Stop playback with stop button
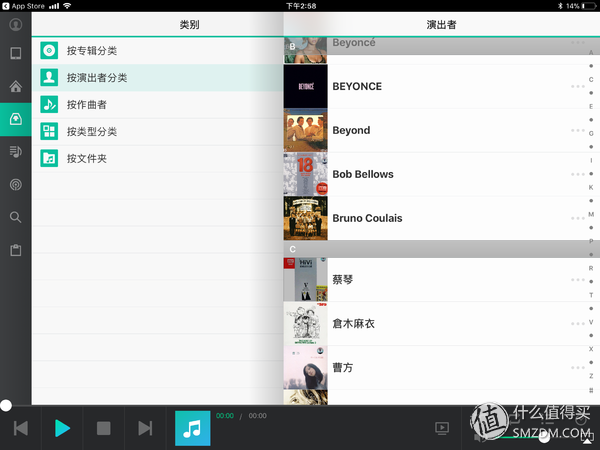Viewport: 600px width, 450px height. (104, 428)
